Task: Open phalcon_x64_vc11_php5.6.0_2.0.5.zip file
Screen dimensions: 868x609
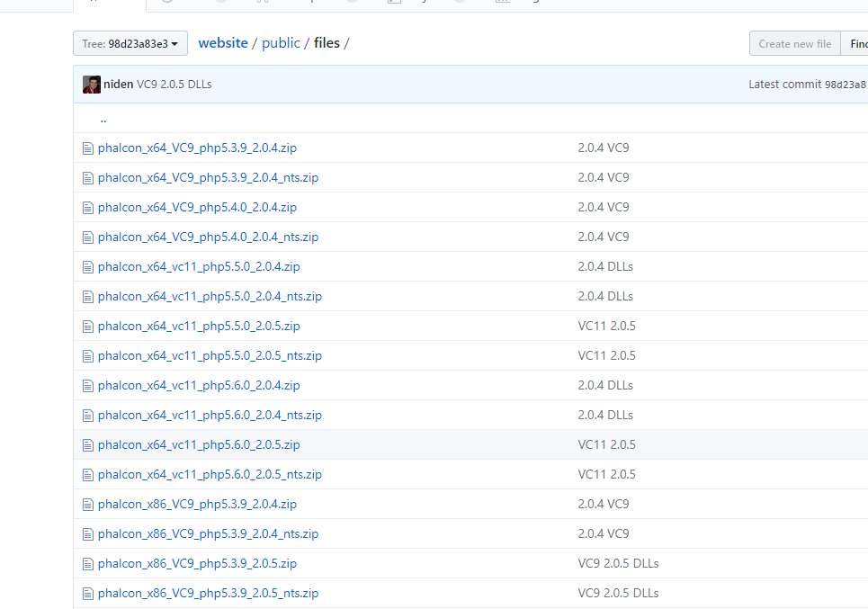Action: (x=199, y=444)
